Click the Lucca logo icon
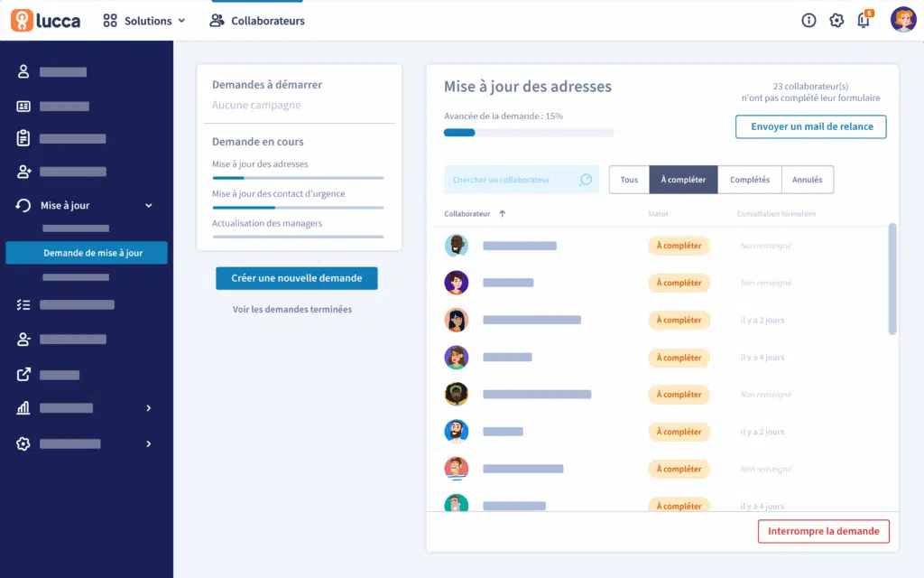The height and width of the screenshot is (578, 924). tap(22, 20)
